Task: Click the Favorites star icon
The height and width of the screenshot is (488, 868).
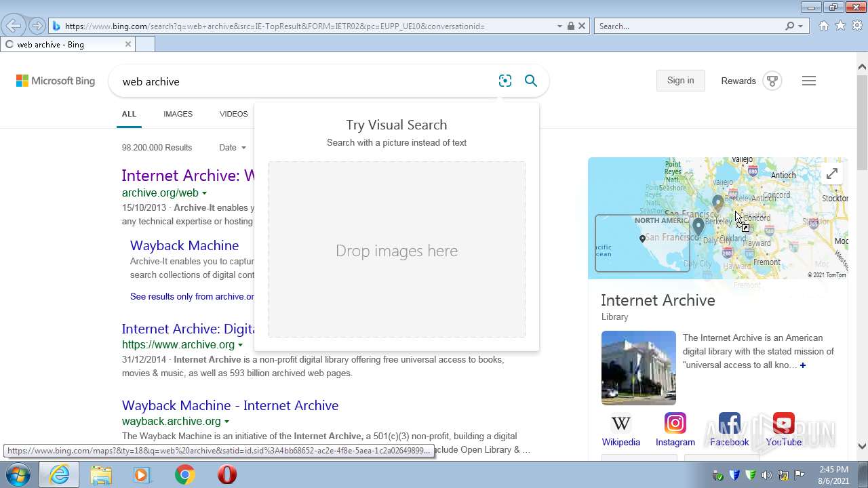Action: click(840, 26)
